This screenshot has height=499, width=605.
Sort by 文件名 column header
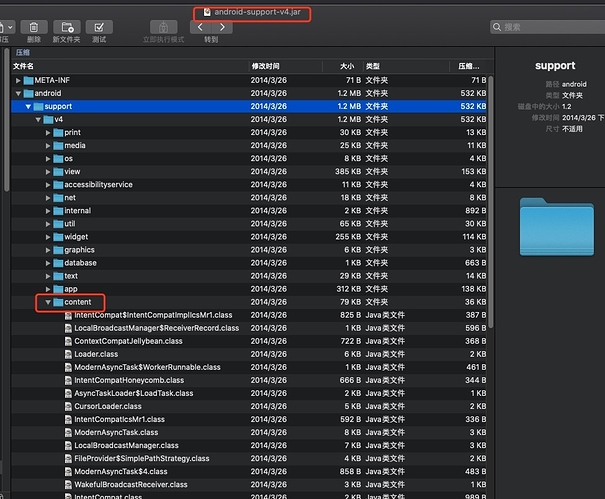click(23, 66)
